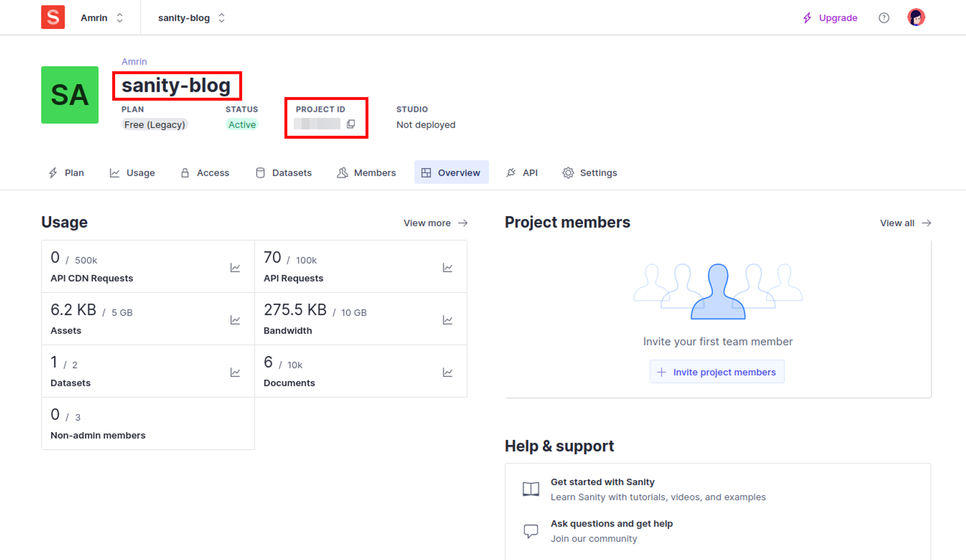Click Invite project members button

(x=717, y=372)
